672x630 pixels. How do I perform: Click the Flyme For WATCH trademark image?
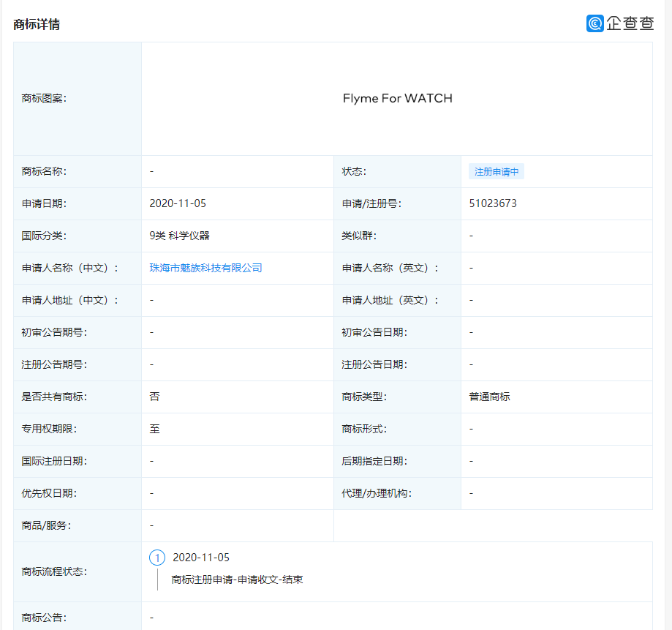coord(397,98)
